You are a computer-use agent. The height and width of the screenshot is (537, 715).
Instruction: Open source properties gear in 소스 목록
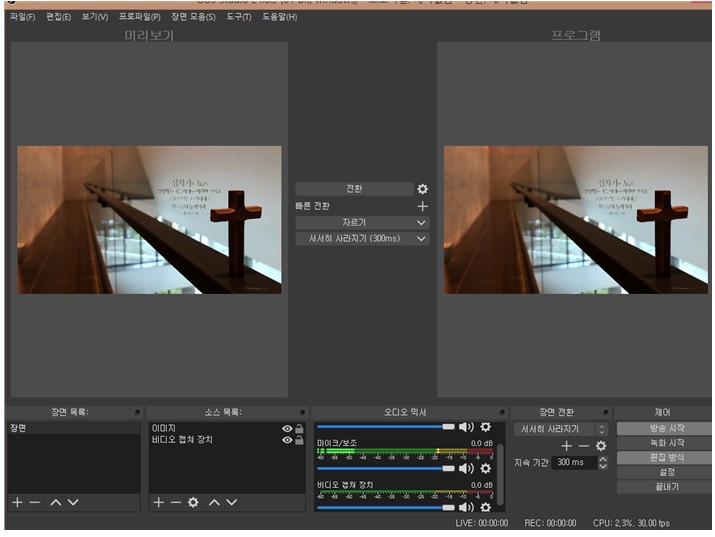click(193, 502)
